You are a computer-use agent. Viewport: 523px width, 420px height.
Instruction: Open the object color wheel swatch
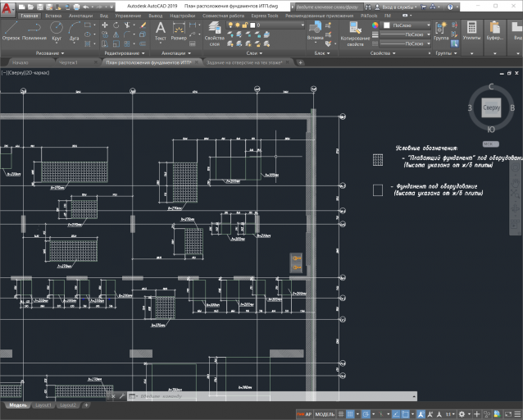coord(375,25)
